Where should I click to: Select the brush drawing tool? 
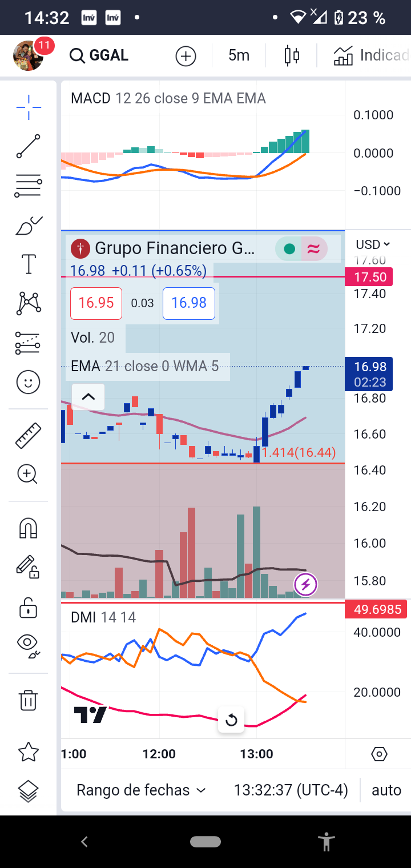(x=28, y=226)
